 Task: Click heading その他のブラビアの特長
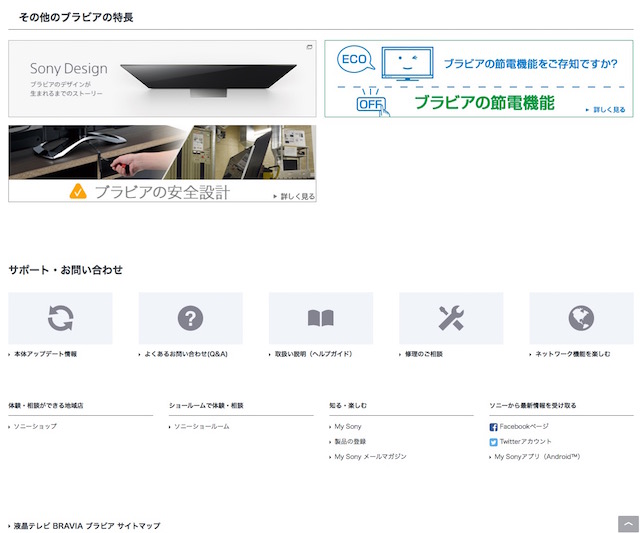76,17
